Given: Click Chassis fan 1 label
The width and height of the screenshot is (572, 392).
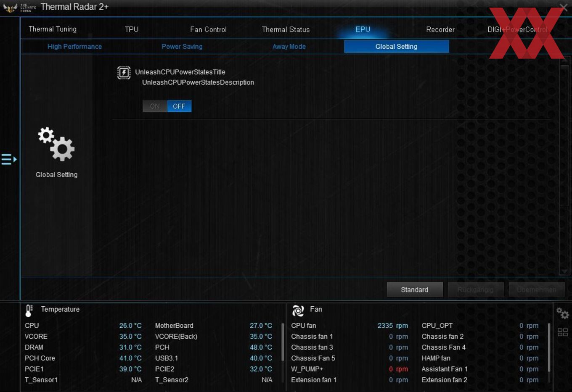Looking at the screenshot, I should pyautogui.click(x=312, y=337).
